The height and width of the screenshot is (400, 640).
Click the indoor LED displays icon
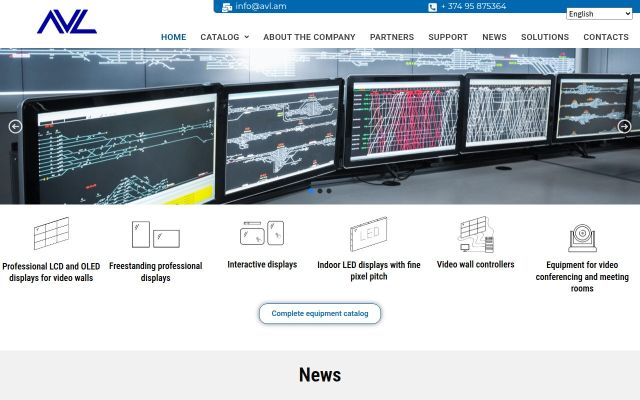pos(369,234)
